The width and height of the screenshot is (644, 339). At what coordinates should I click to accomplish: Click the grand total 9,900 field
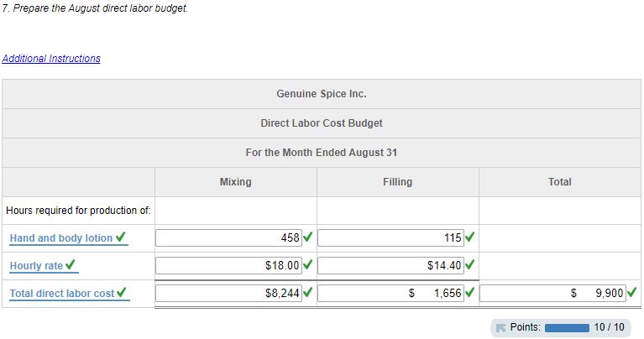tap(552, 294)
